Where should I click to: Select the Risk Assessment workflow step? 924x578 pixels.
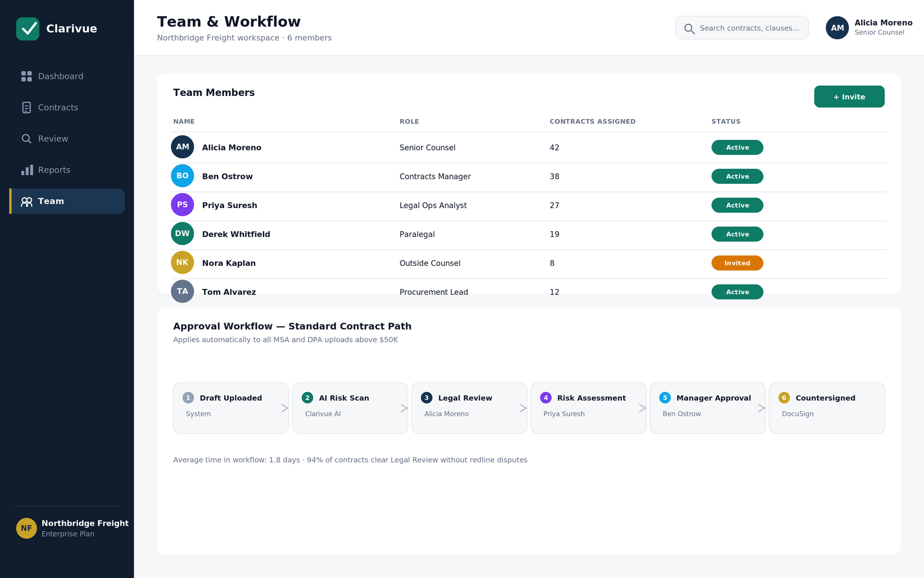[x=588, y=408]
